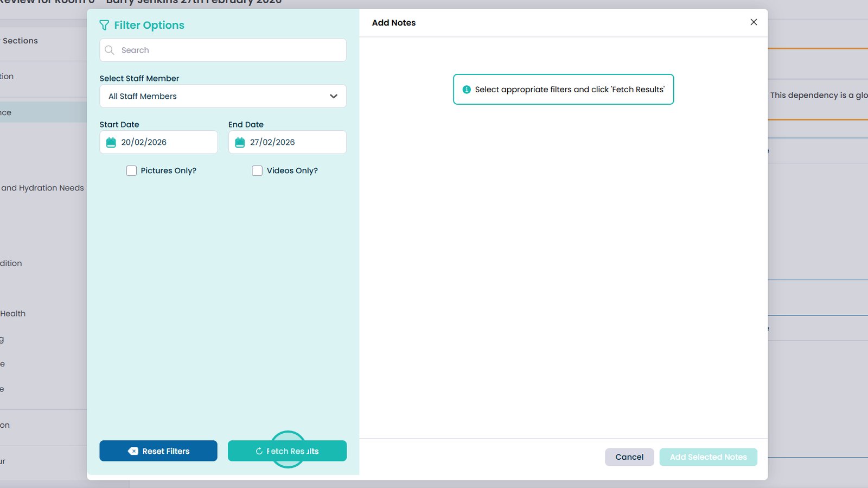Open the End Date calendar icon
The height and width of the screenshot is (488, 868).
[240, 142]
